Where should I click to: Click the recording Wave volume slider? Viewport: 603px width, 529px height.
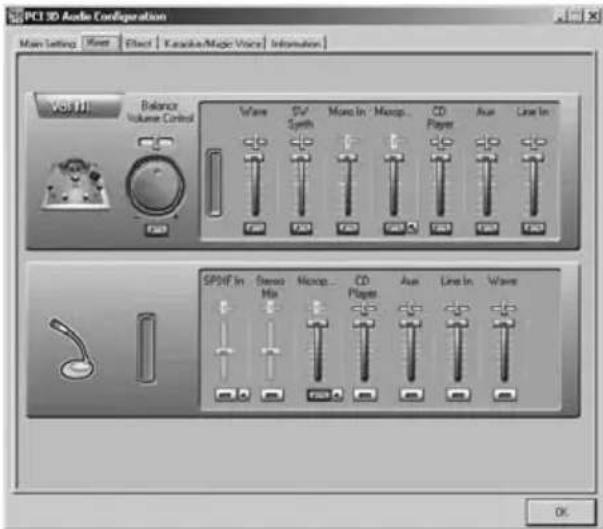click(504, 351)
